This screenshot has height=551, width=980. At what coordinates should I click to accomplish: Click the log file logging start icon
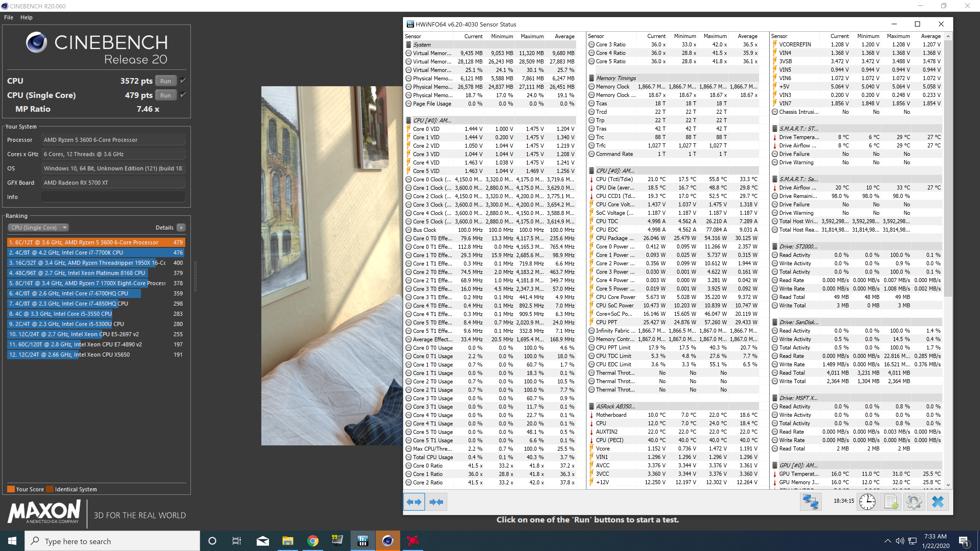pyautogui.click(x=891, y=502)
